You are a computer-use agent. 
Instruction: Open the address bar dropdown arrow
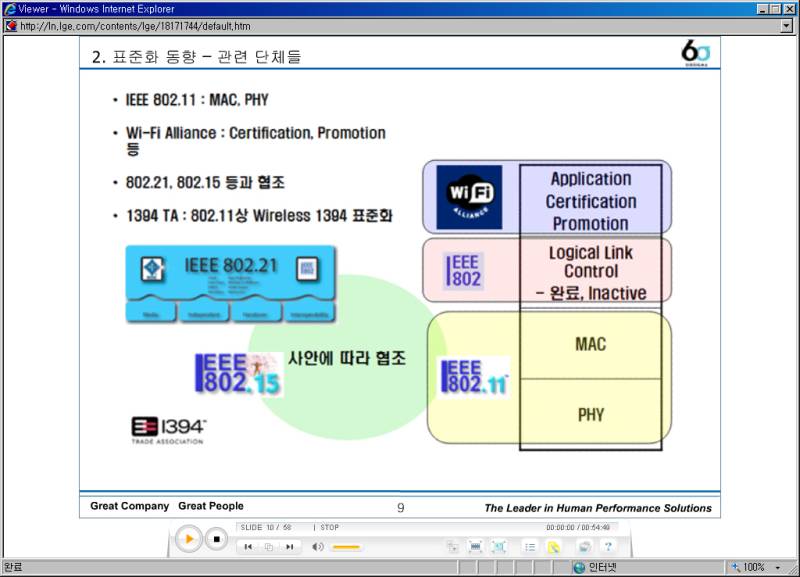787,26
